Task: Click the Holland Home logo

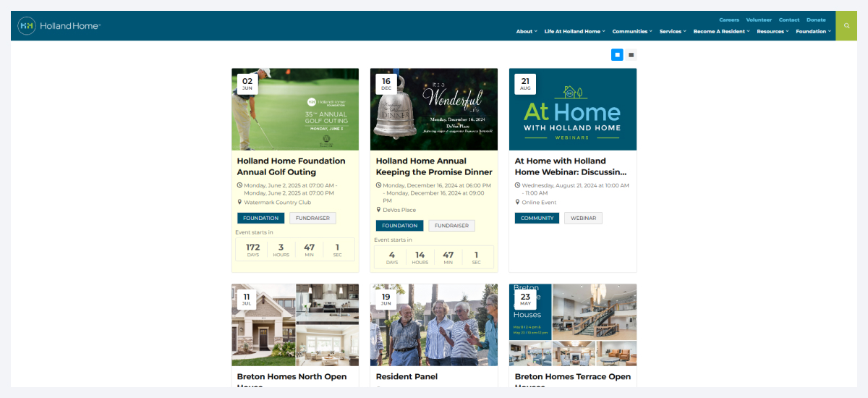Action: point(59,25)
